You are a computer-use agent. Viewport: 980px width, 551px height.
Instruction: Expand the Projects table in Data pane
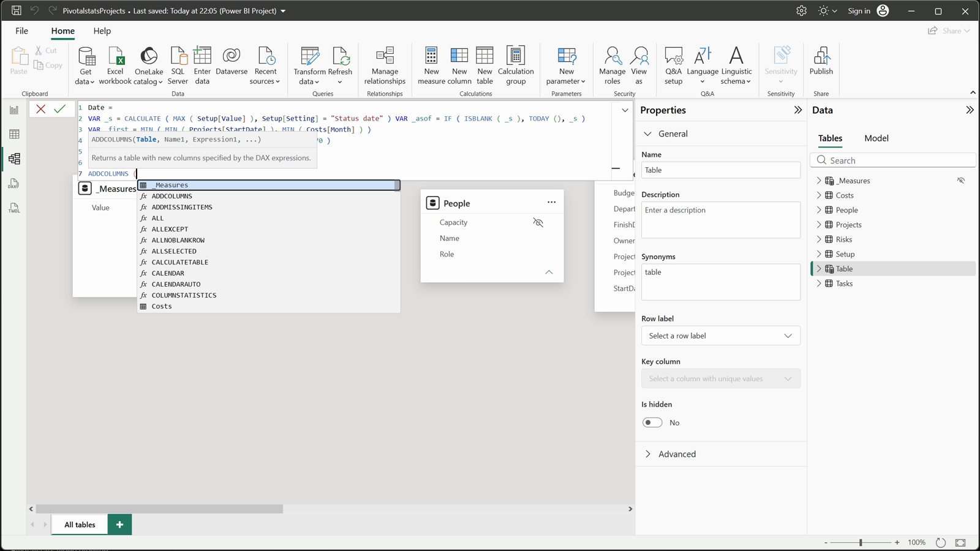click(819, 225)
